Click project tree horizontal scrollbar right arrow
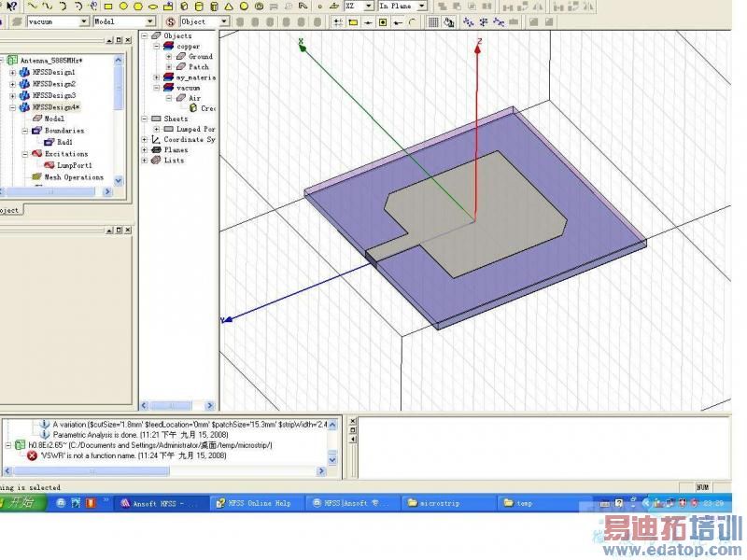 click(107, 191)
